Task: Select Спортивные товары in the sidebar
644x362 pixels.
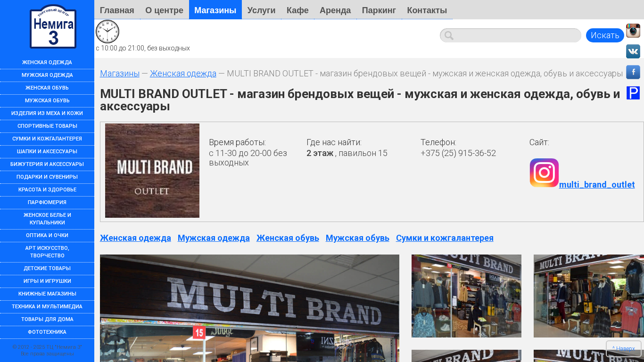Action: (x=47, y=126)
